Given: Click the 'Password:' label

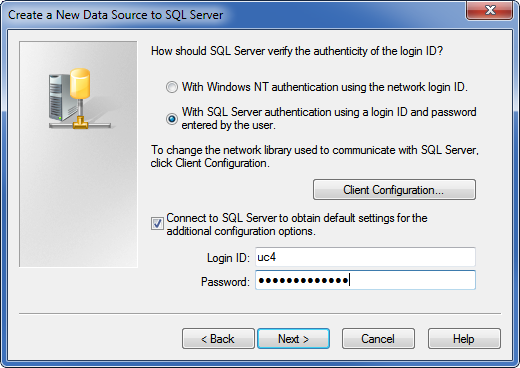Looking at the screenshot, I should coord(225,282).
